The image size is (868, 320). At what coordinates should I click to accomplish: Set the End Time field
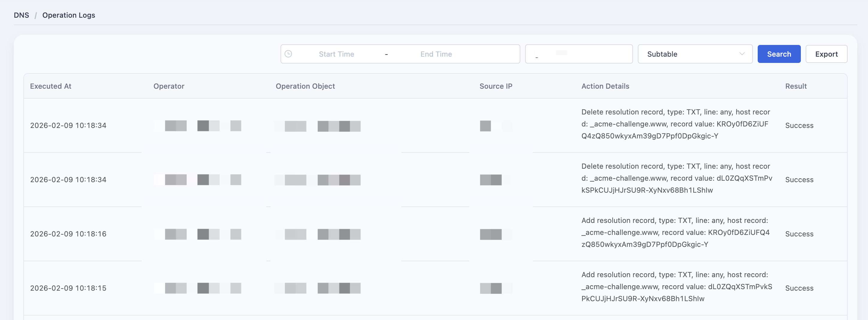click(x=436, y=54)
